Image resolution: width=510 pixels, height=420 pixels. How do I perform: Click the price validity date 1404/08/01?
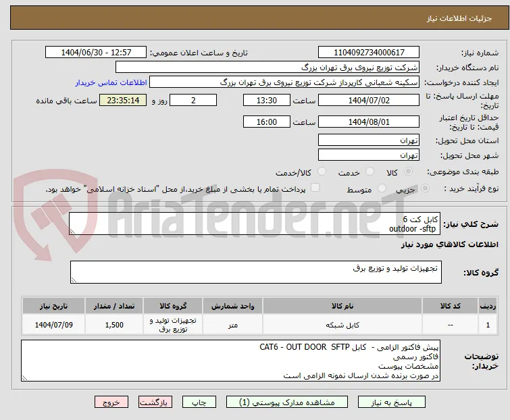point(369,122)
